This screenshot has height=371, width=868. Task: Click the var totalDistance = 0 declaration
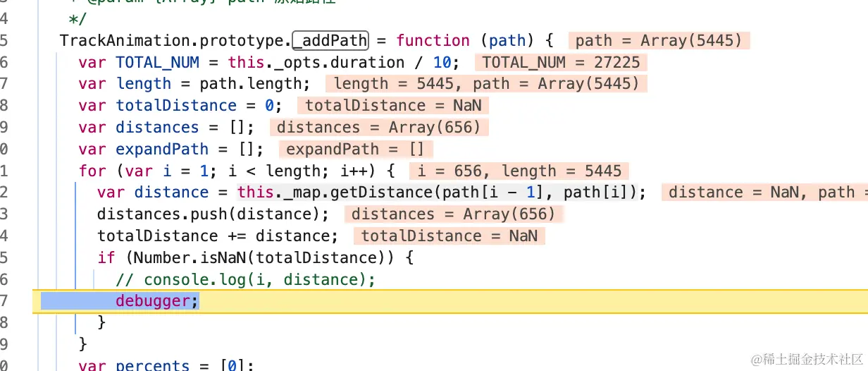(x=180, y=106)
